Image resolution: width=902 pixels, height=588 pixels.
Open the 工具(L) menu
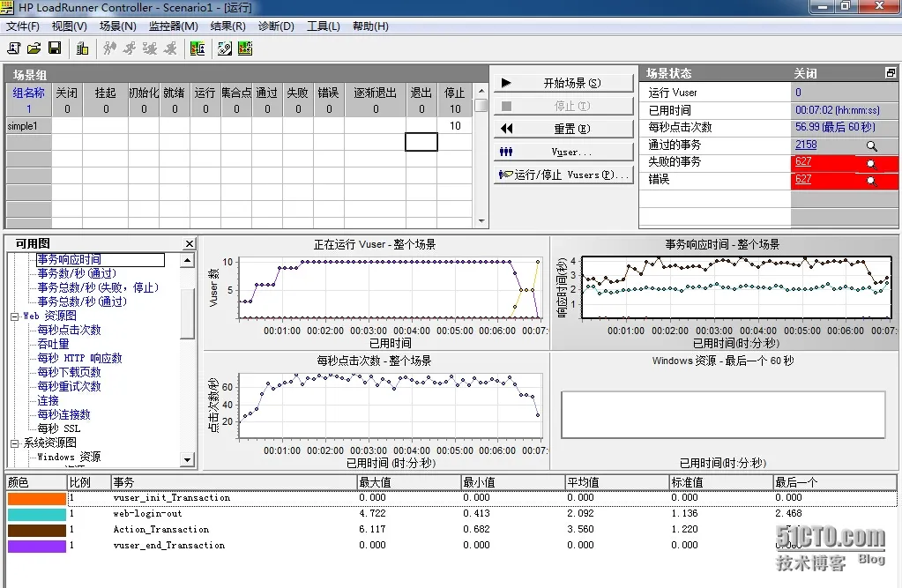point(324,26)
